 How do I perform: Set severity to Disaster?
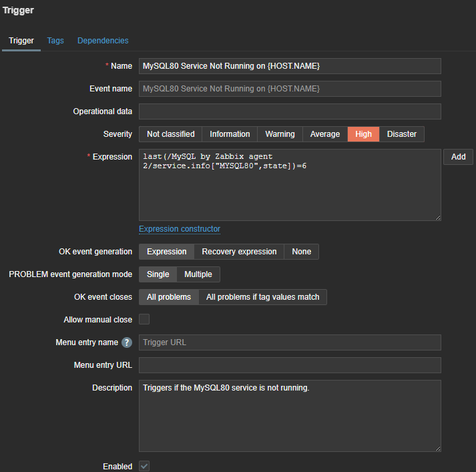click(x=402, y=134)
